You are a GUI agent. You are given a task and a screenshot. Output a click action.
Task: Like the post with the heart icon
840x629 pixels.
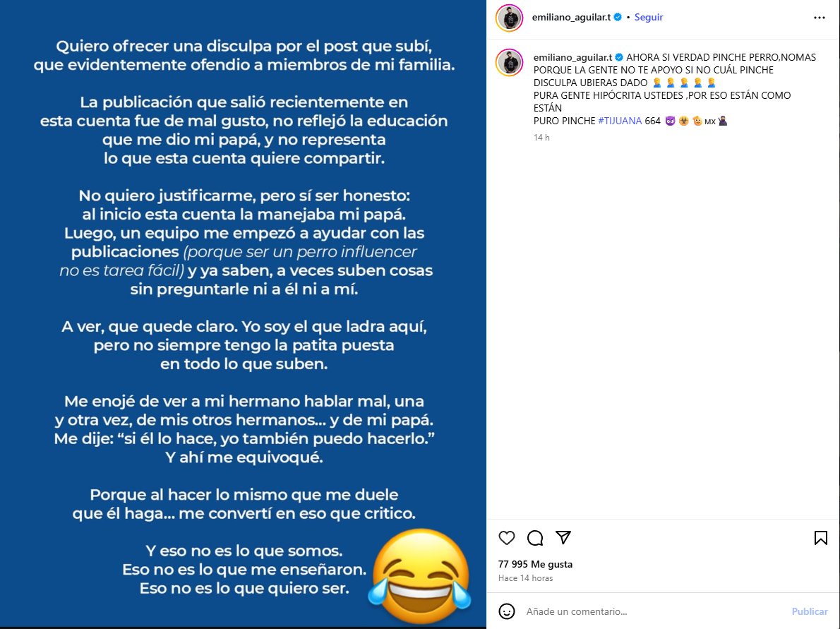(506, 538)
